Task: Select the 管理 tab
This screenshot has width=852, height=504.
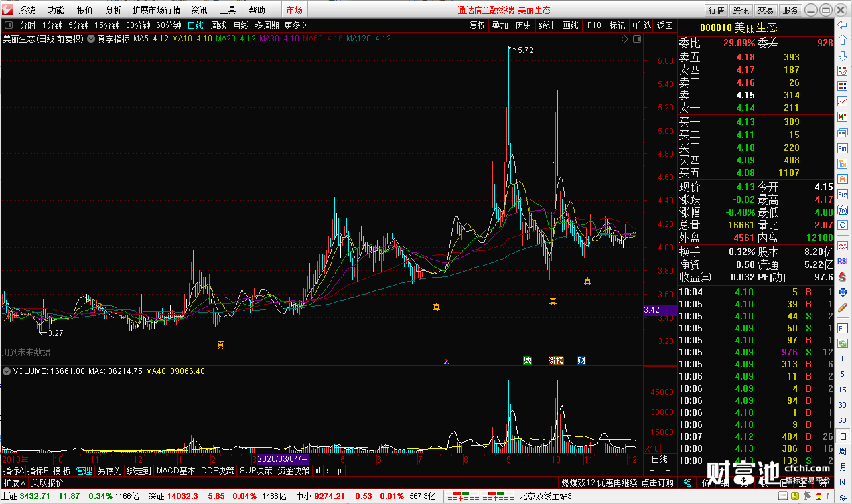Action: pos(84,471)
